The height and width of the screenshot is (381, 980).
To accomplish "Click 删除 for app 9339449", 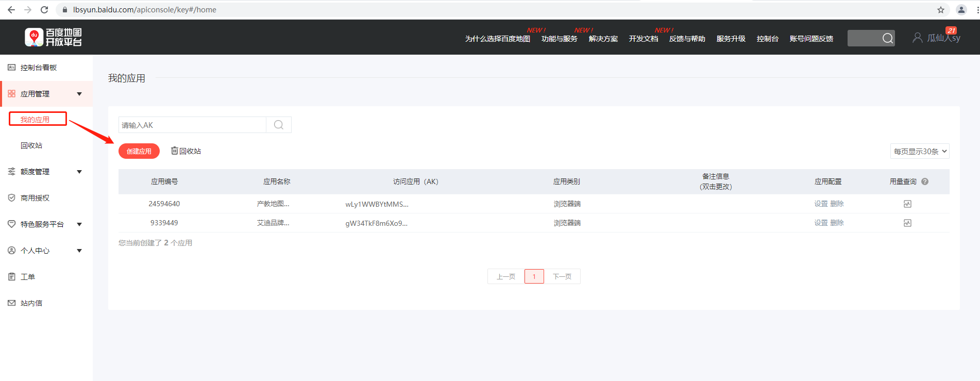I will [837, 223].
